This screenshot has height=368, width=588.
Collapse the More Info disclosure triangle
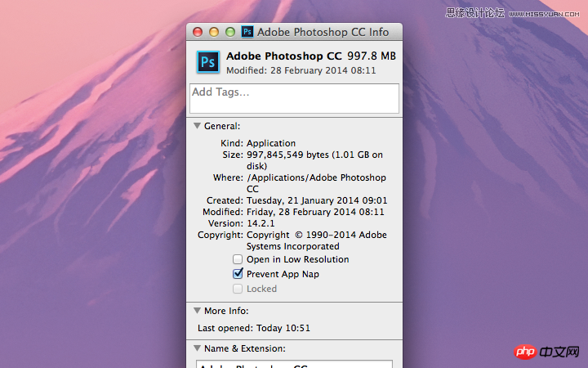pos(197,311)
